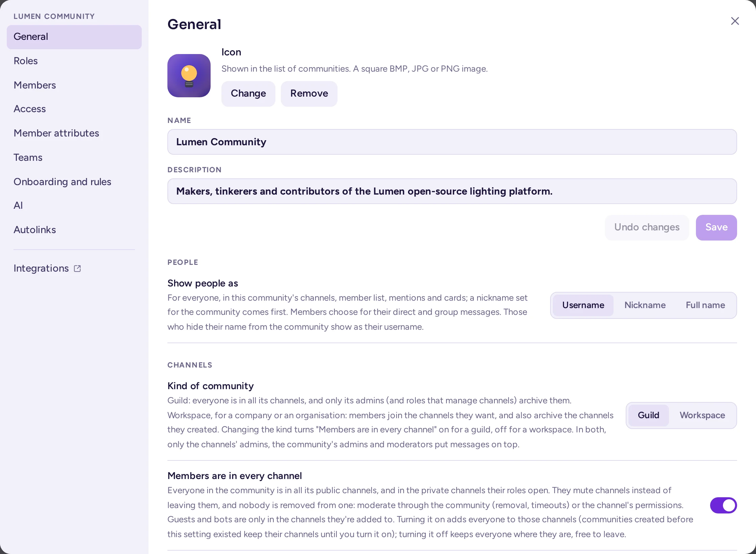
Task: Click the LUMEN COMMUNITY sidebar header
Action: 54,16
